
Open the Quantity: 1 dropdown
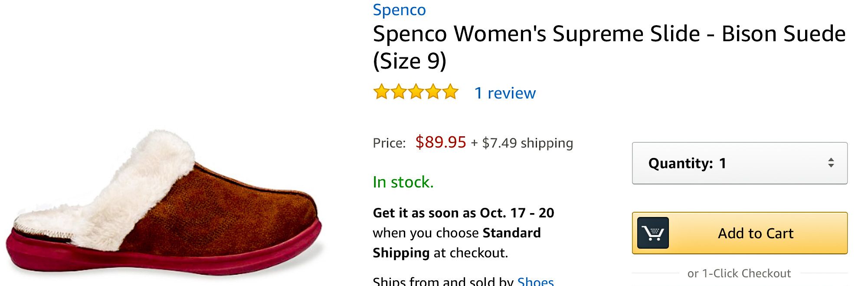[739, 163]
